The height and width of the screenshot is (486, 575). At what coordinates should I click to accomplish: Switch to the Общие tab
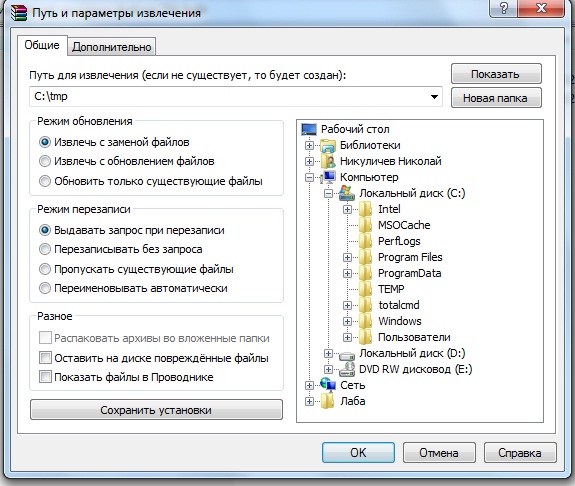coord(42,45)
